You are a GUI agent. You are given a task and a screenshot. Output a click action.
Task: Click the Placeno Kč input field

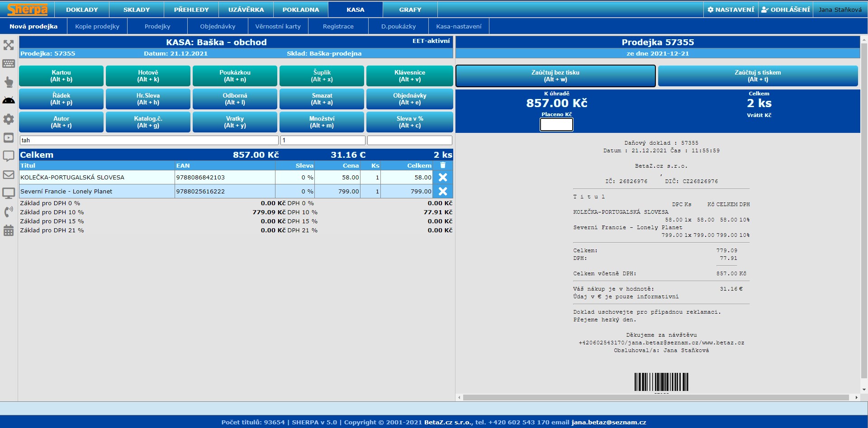point(556,125)
